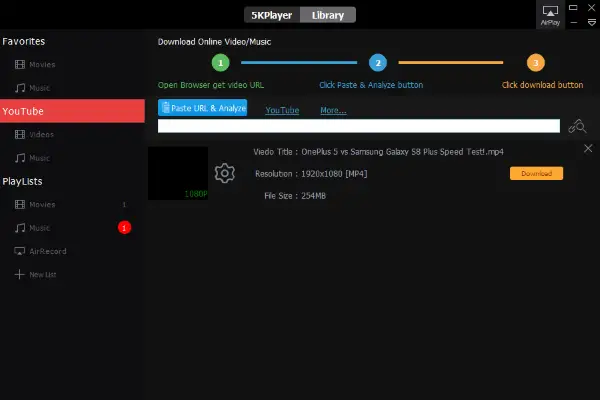Click PlayLists header in sidebar
The image size is (600, 400).
coord(22,181)
